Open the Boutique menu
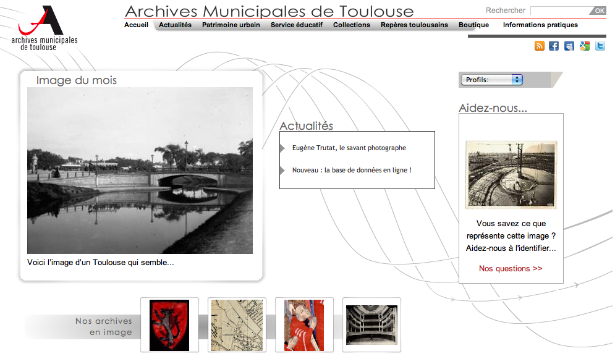 [x=474, y=25]
